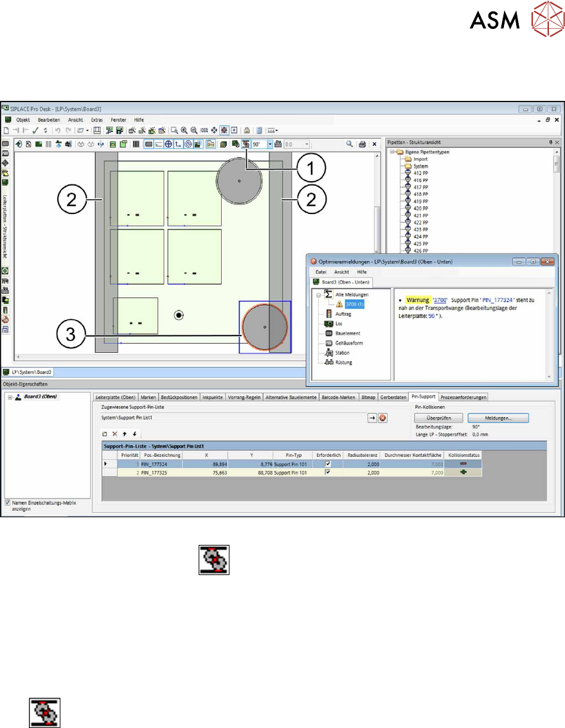The height and width of the screenshot is (728, 565).
Task: Click the crosshair origin icon in board toolbar
Action: (x=168, y=145)
